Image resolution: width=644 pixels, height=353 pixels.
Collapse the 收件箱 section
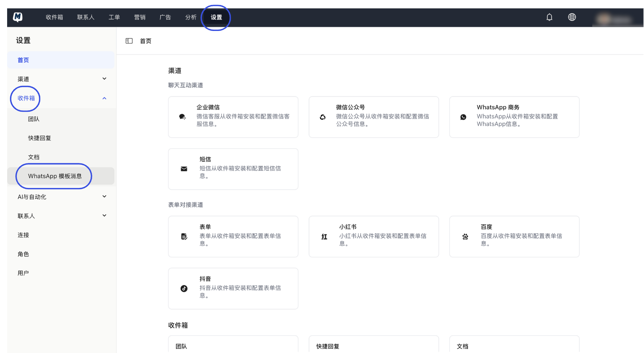[104, 98]
